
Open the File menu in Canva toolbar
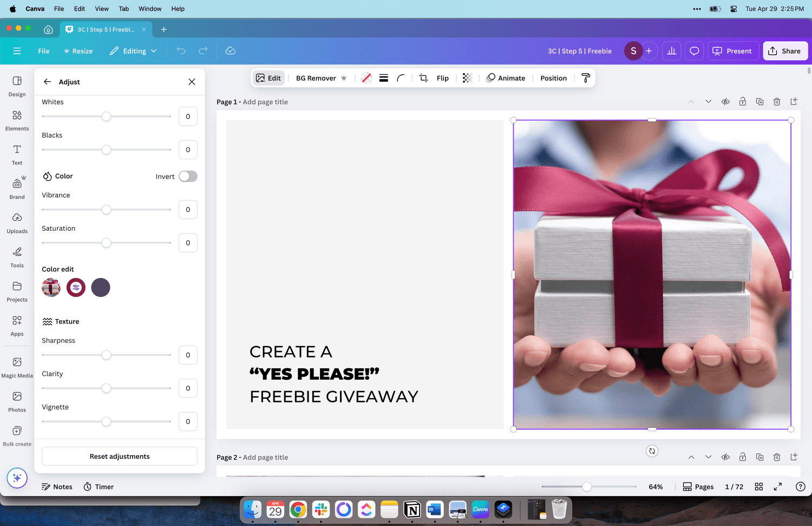[44, 51]
